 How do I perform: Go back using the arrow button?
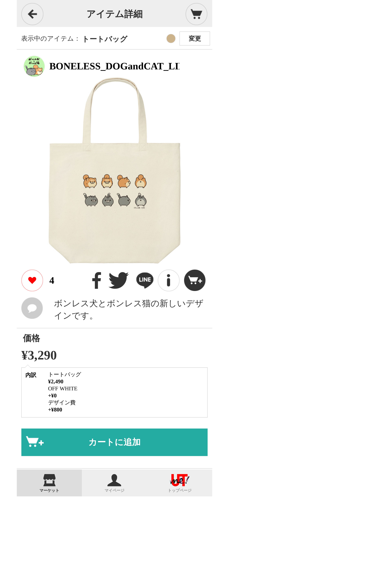[32, 14]
